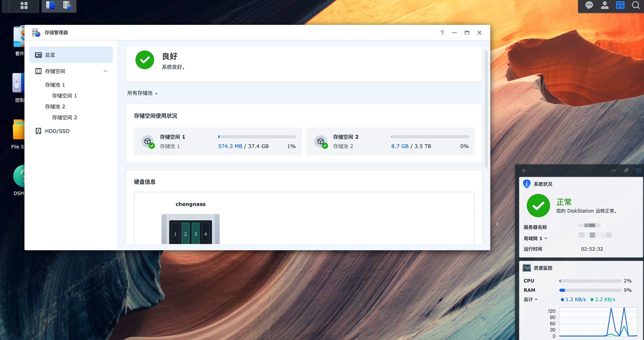Open the 所有存储池 filter dropdown
This screenshot has width=644, height=340.
142,93
